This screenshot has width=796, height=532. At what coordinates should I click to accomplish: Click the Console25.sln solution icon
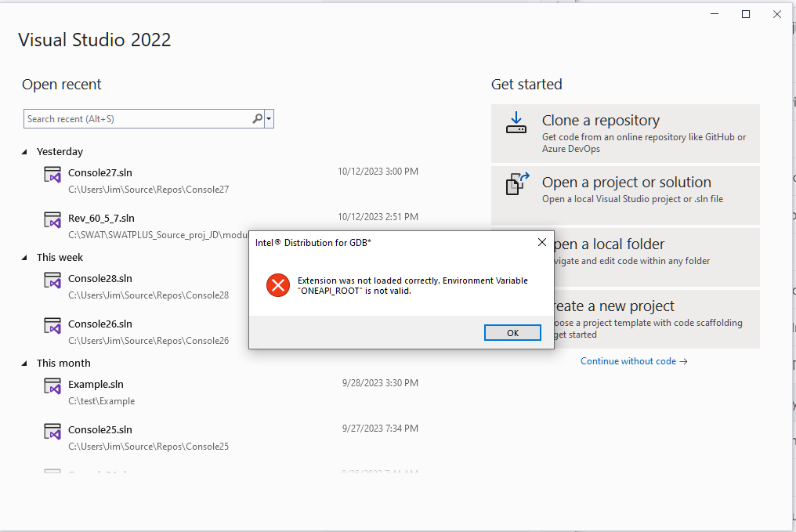(x=52, y=431)
